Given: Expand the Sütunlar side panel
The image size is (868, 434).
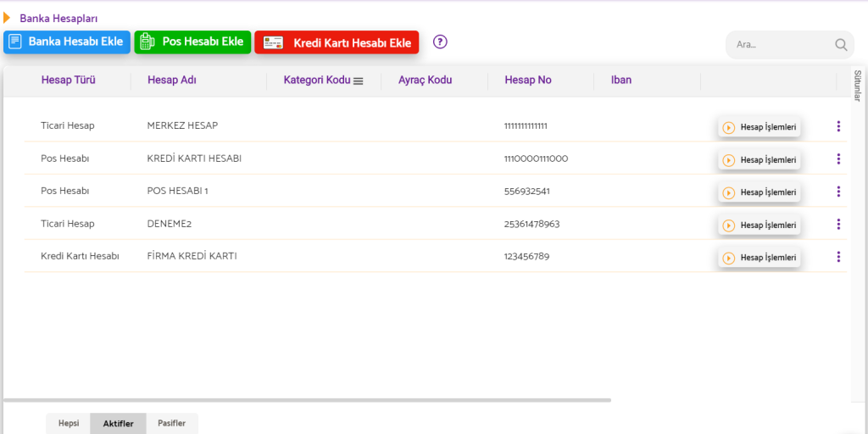Looking at the screenshot, I should coord(857,86).
